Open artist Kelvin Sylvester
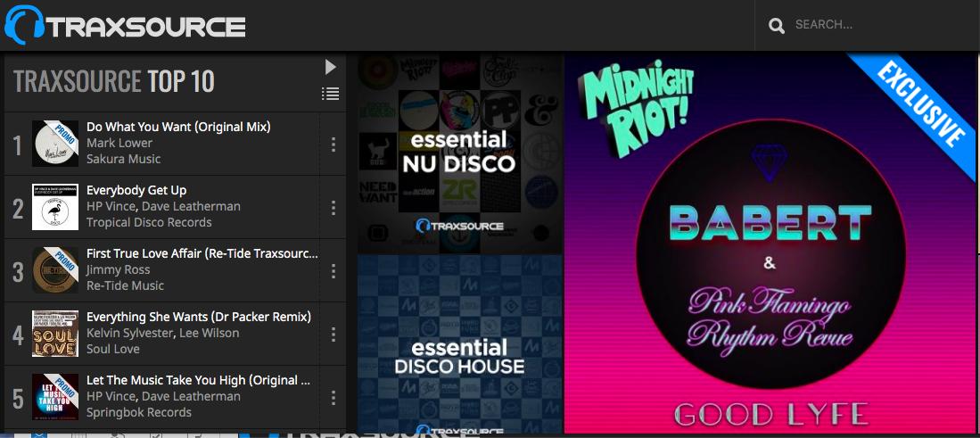The width and height of the screenshot is (980, 438). 128,333
